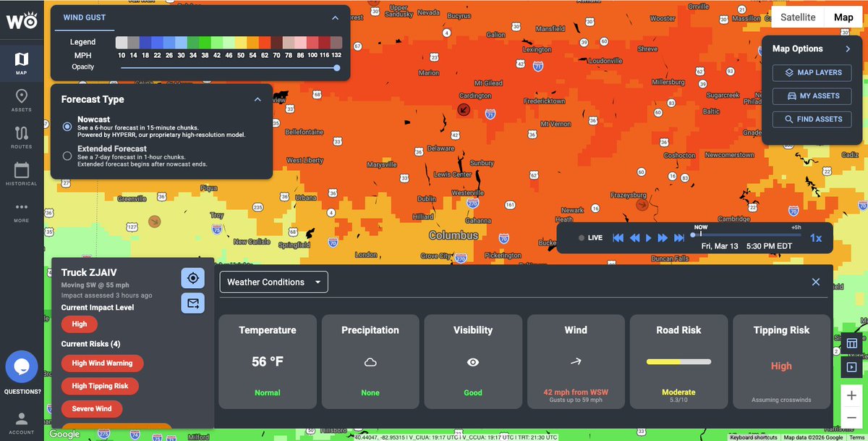Click the truck marker near Cardington
This screenshot has width=868, height=441.
[x=464, y=109]
